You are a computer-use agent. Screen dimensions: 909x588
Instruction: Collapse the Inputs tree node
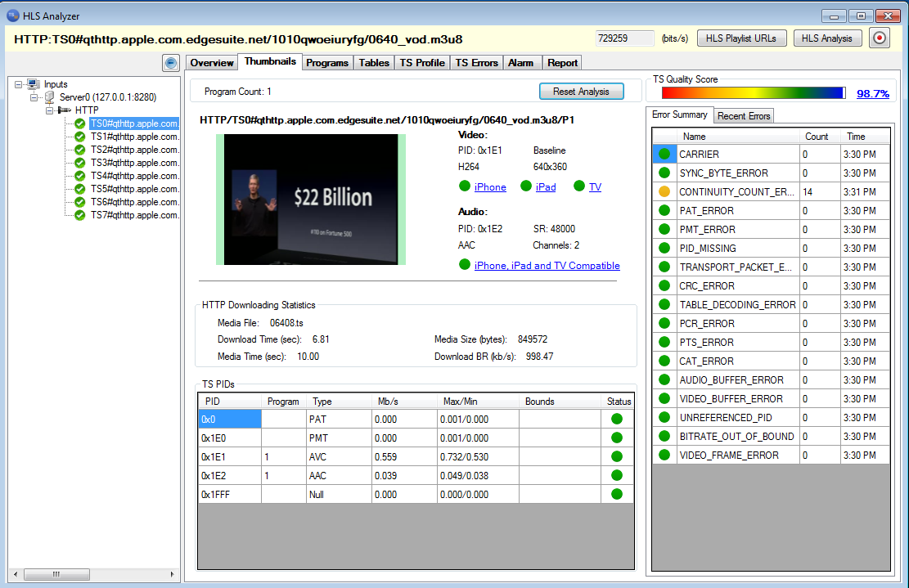point(19,84)
